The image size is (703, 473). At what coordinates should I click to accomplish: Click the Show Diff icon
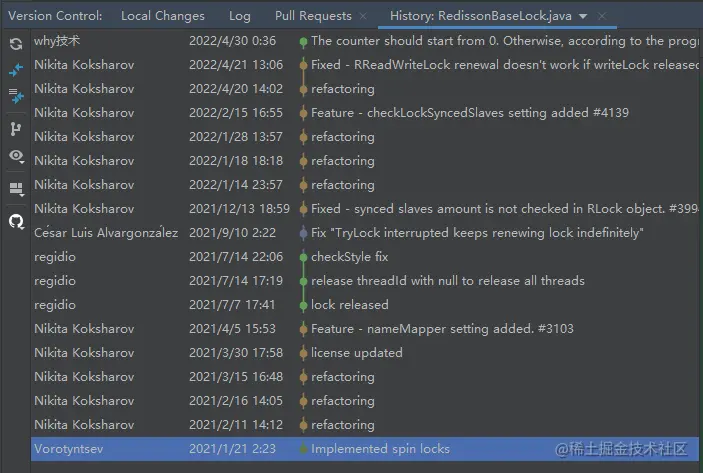tap(16, 70)
